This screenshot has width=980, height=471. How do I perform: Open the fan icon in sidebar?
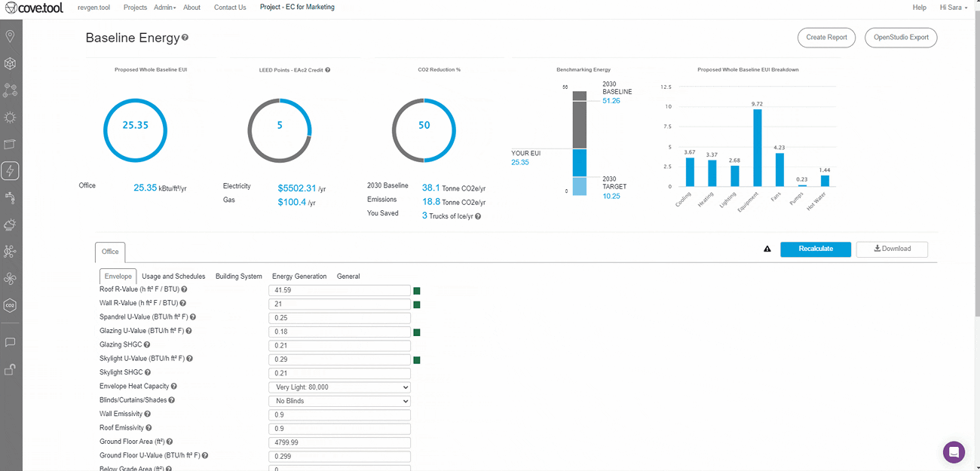click(x=10, y=279)
